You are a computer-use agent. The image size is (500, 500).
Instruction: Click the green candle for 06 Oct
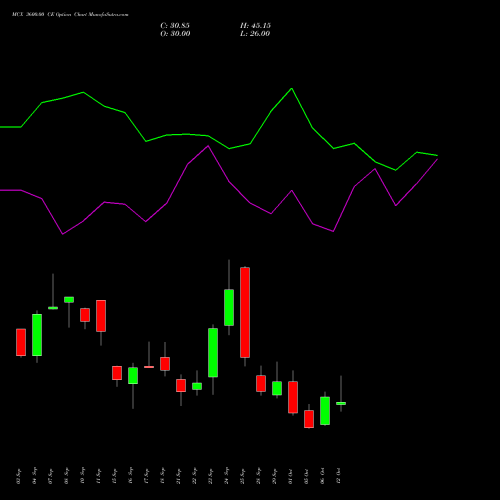325,411
